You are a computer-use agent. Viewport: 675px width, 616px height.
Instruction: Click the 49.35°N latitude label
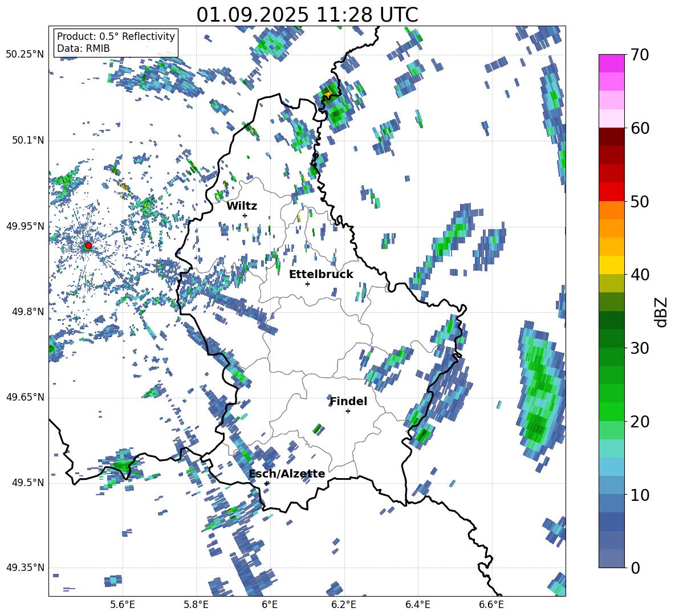pos(25,568)
